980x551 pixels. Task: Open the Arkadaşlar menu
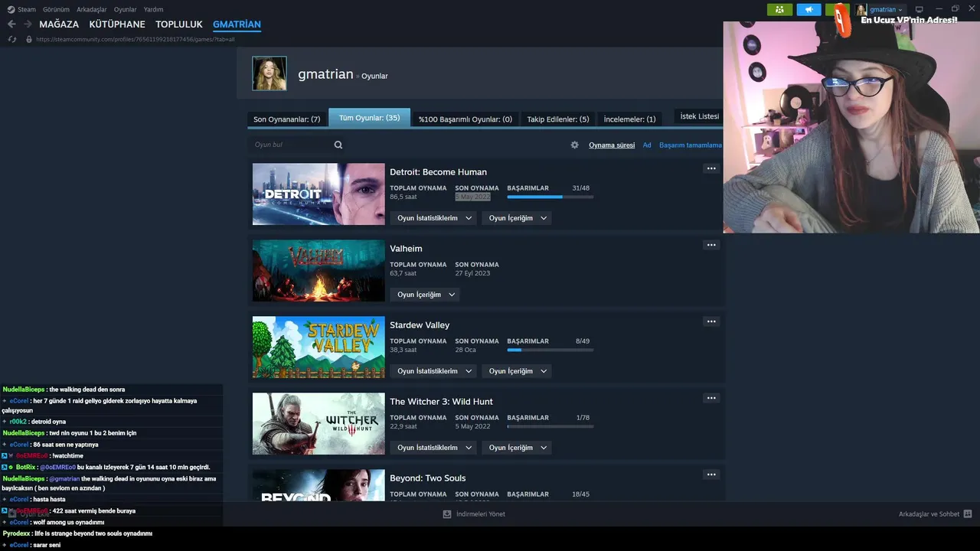click(x=92, y=10)
